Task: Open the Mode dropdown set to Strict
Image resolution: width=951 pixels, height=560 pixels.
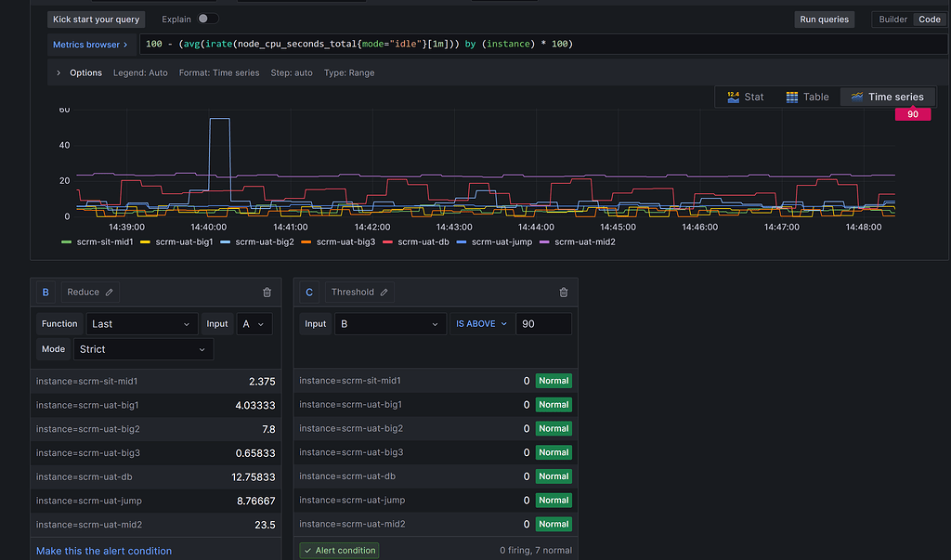Action: click(143, 348)
